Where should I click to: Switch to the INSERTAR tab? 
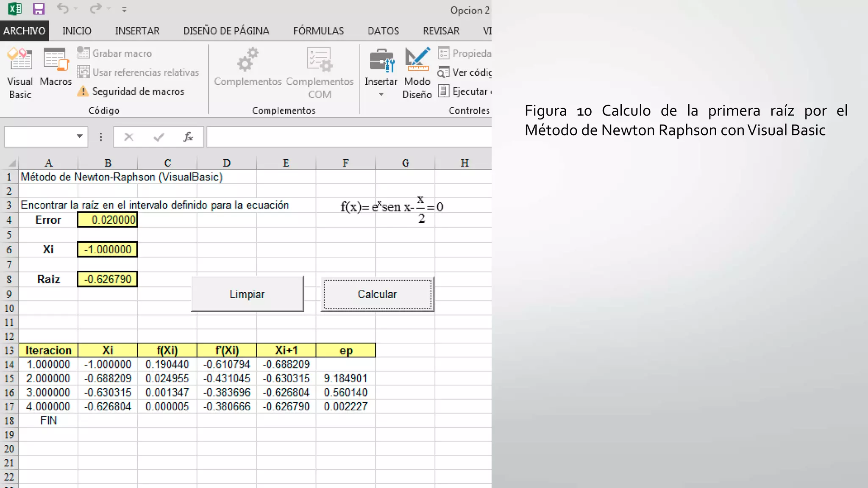coord(137,31)
